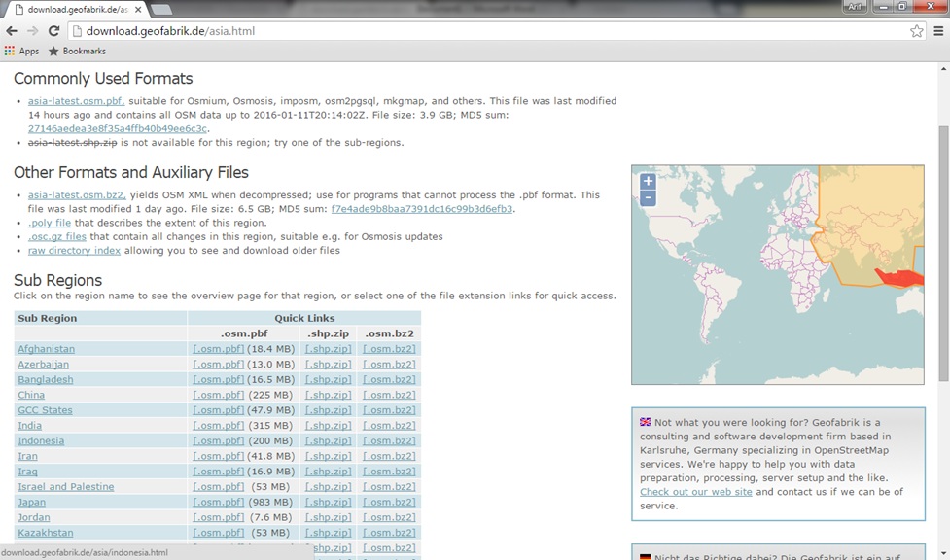The image size is (950, 560).
Task: Zoom out on the Asia overview map
Action: tap(648, 197)
